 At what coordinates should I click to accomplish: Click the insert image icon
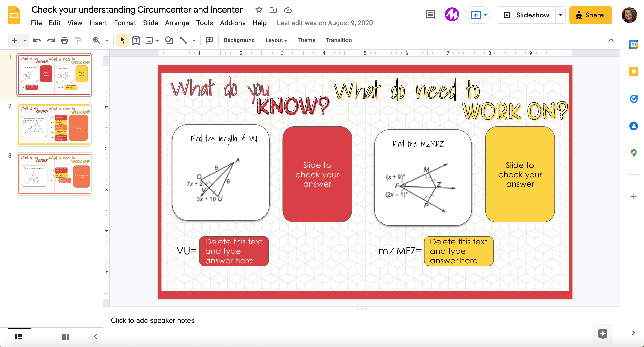click(x=149, y=40)
